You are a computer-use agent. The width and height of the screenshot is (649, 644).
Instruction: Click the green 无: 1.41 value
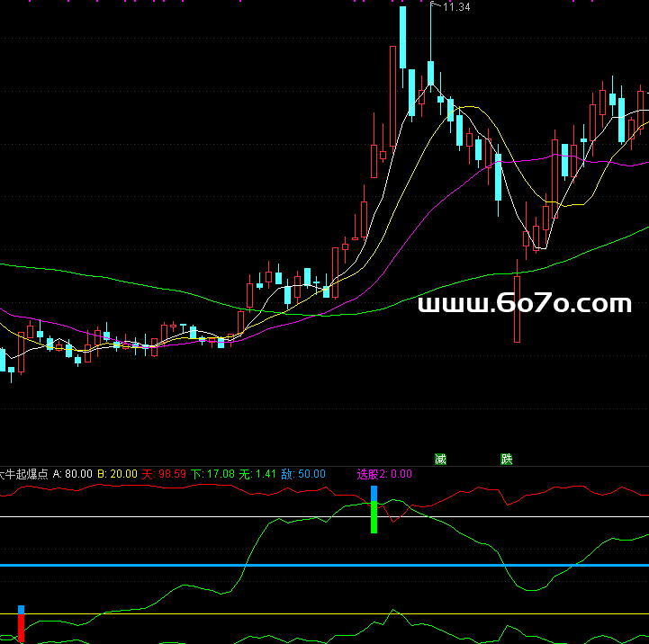coord(258,473)
